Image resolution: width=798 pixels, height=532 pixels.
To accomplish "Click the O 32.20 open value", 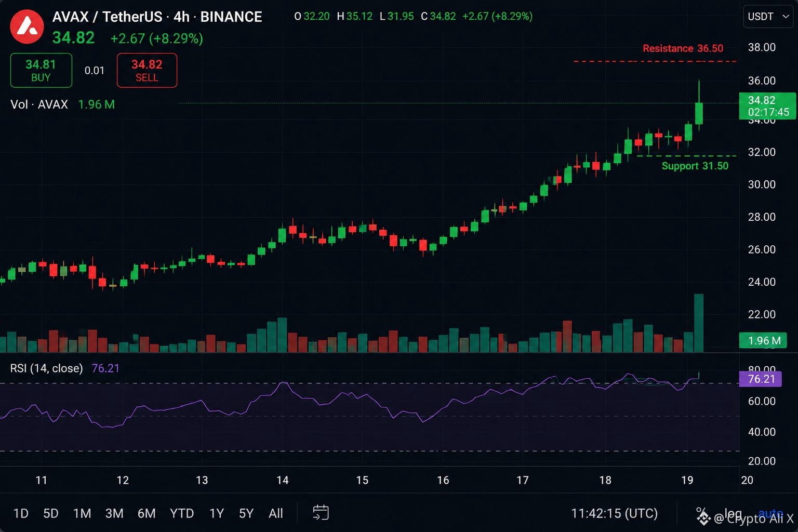I will [x=312, y=16].
